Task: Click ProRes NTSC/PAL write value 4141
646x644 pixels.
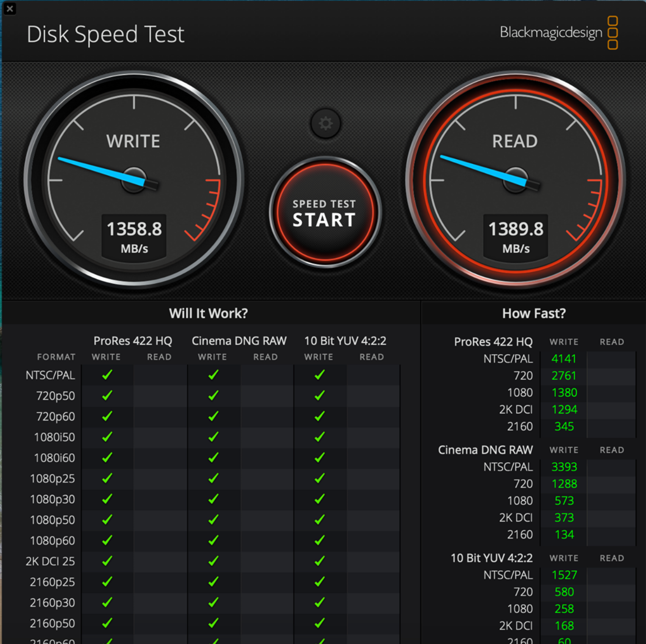Action: pyautogui.click(x=564, y=359)
